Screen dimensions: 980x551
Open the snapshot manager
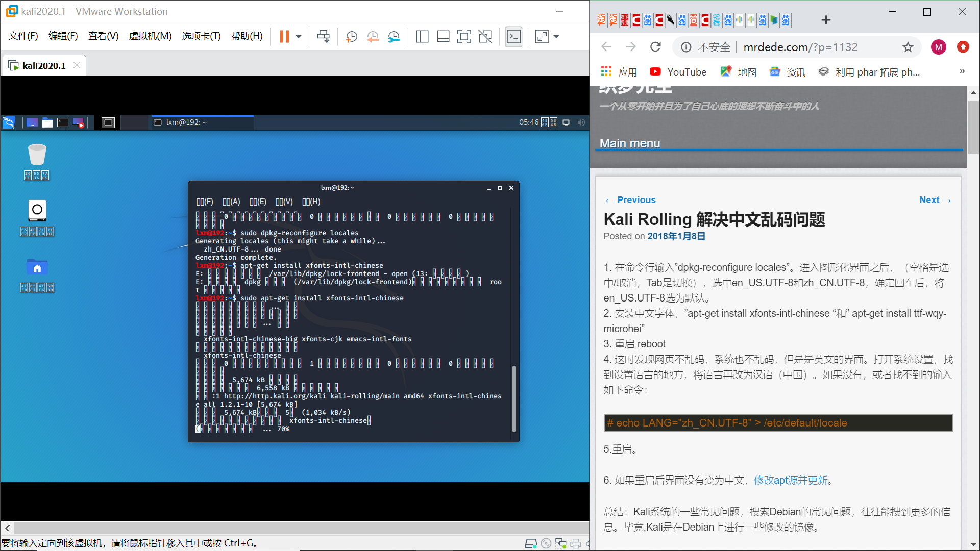(394, 36)
